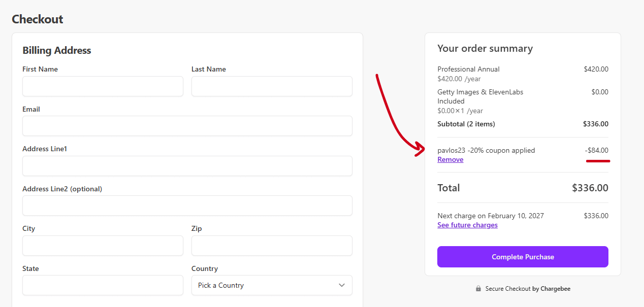
Task: Click the Getty Images & ElevenLabs item
Action: (480, 92)
